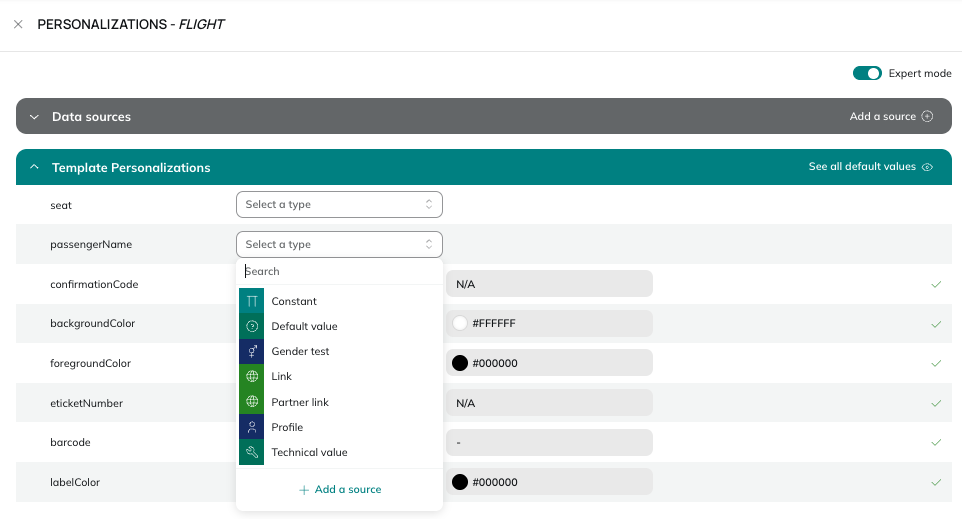The height and width of the screenshot is (519, 962).
Task: Click the eticketNumber row checkmark icon
Action: pos(936,403)
